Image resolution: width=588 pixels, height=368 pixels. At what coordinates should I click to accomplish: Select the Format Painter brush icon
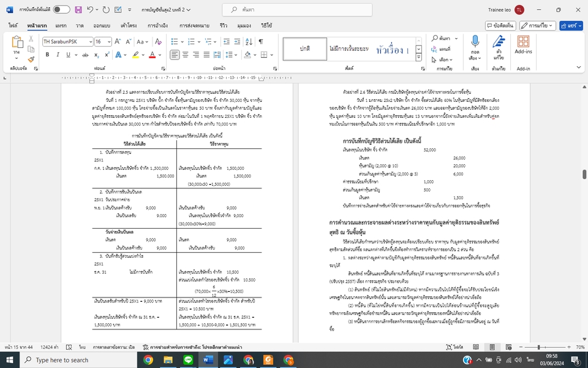pyautogui.click(x=31, y=59)
